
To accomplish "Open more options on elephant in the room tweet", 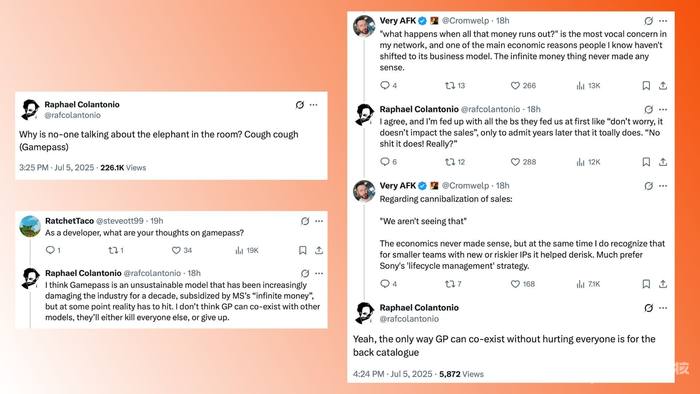I will [314, 105].
